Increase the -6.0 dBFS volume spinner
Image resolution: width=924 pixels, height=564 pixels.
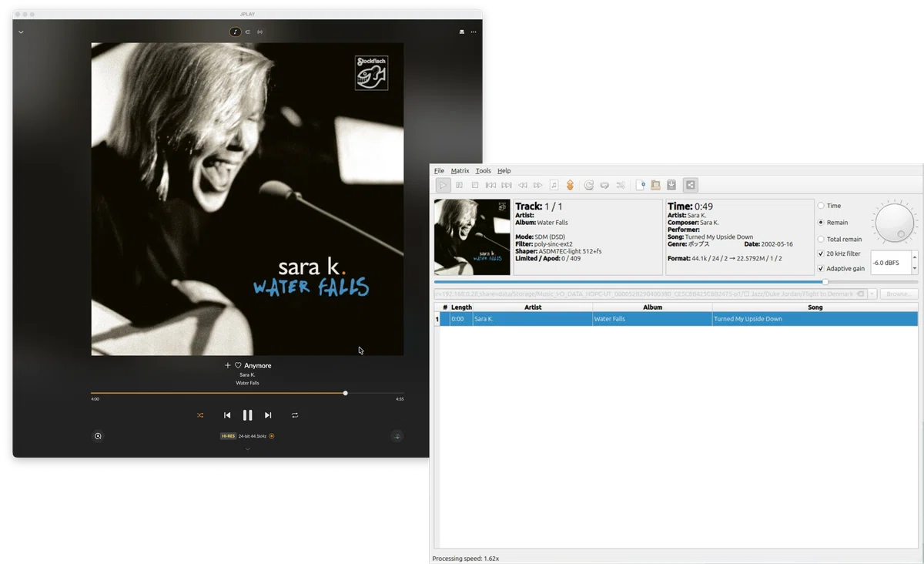point(914,257)
